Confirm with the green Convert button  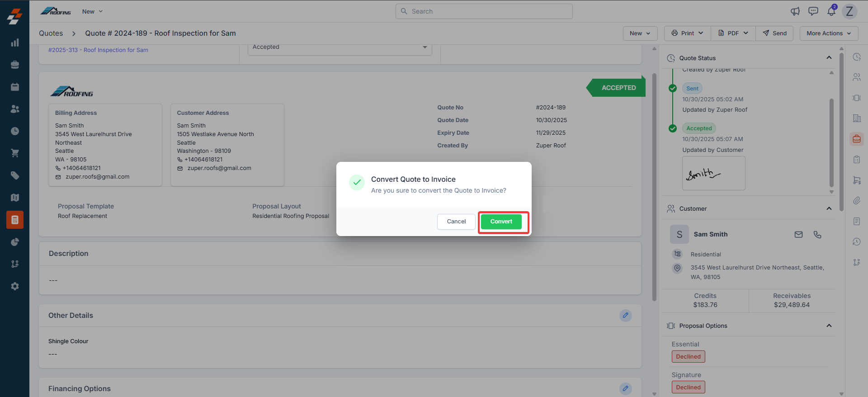pos(501,222)
